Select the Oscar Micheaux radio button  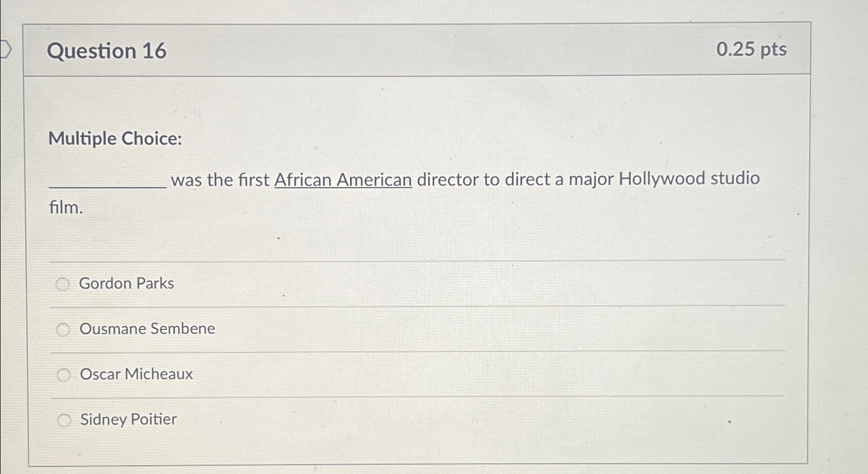[x=64, y=375]
